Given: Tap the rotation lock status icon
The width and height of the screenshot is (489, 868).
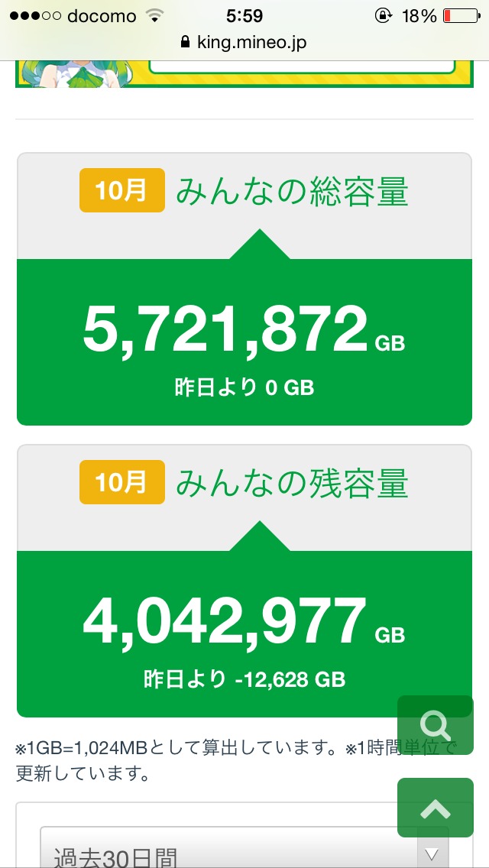Looking at the screenshot, I should [382, 16].
